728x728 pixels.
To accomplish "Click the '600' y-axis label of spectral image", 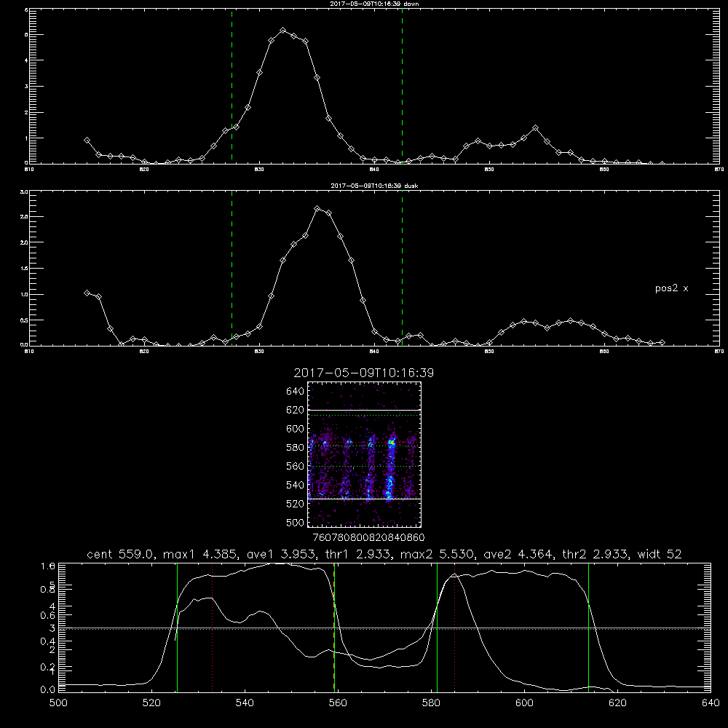I will [x=296, y=429].
